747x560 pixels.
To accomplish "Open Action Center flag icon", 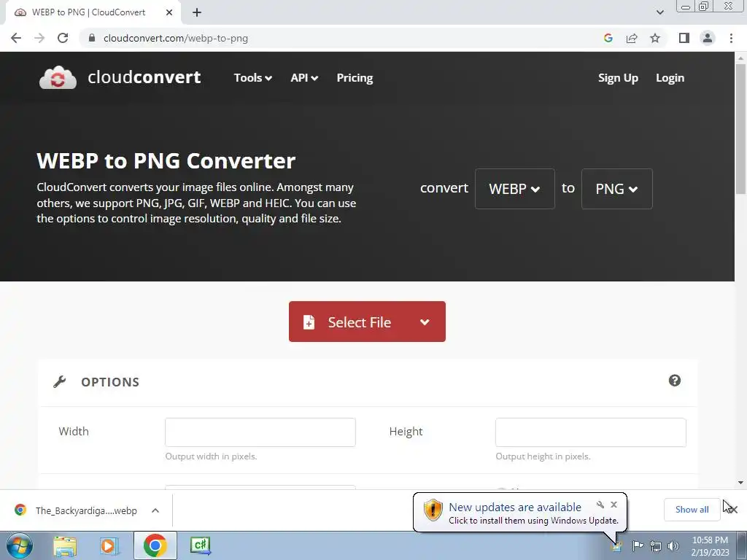I will tap(638, 545).
